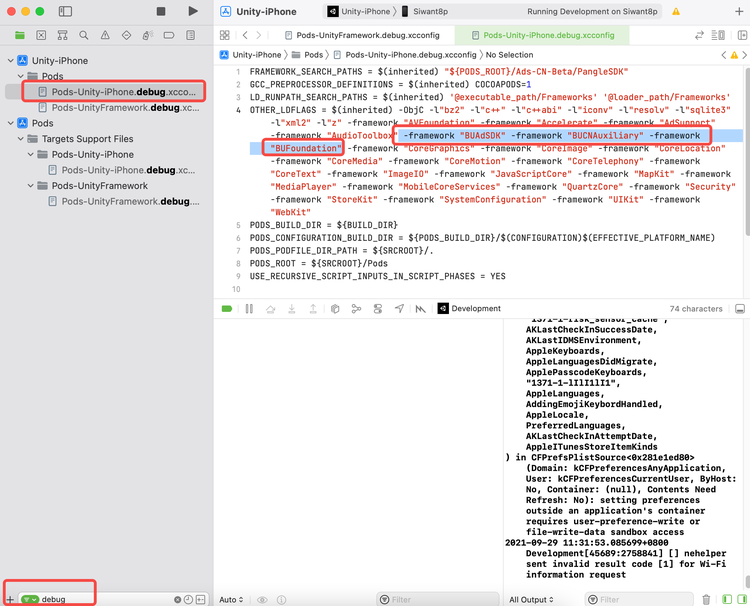Hide the debug area panel
750x606 pixels.
740,309
